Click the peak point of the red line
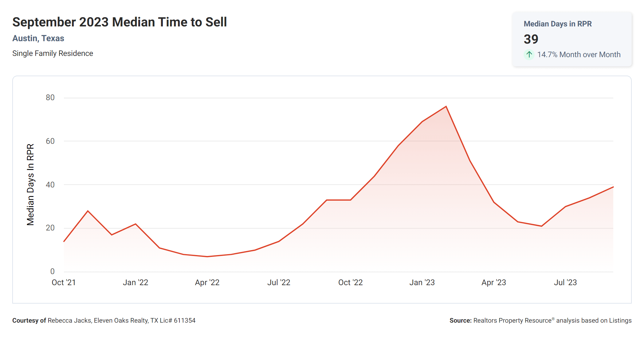Screen dimensions: 644x338 [x=446, y=107]
